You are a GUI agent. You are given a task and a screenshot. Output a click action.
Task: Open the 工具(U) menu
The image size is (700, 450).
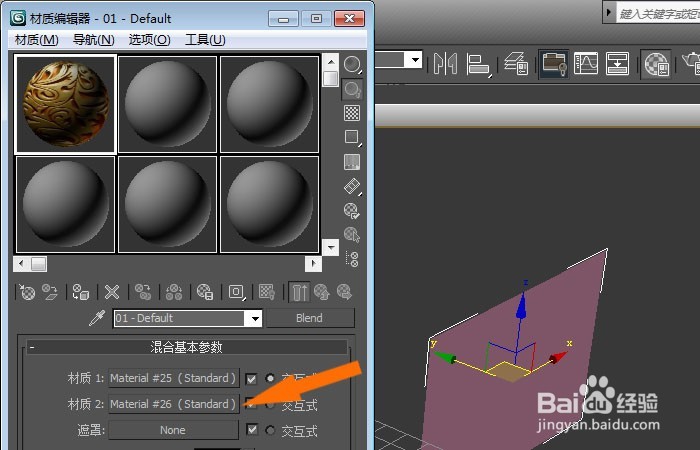205,40
